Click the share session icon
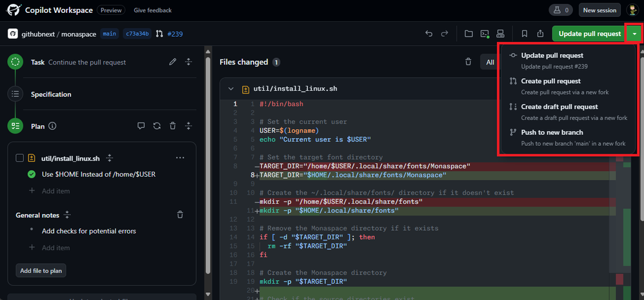 [541, 34]
